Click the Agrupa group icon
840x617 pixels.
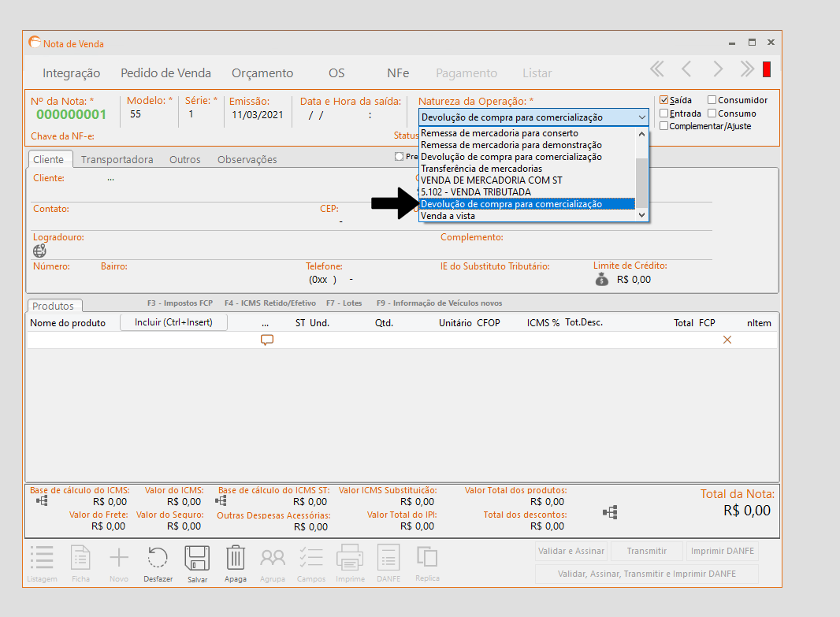pyautogui.click(x=273, y=558)
